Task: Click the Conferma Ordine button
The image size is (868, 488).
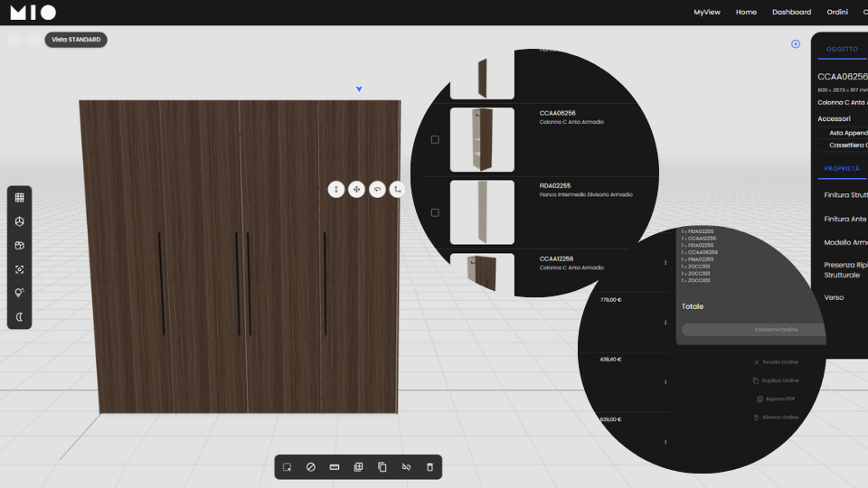Action: tap(753, 330)
